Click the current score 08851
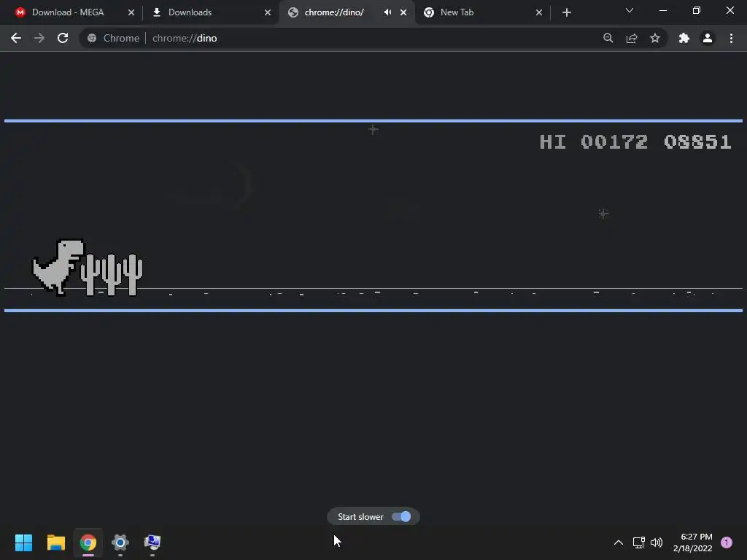This screenshot has height=560, width=747. [697, 142]
